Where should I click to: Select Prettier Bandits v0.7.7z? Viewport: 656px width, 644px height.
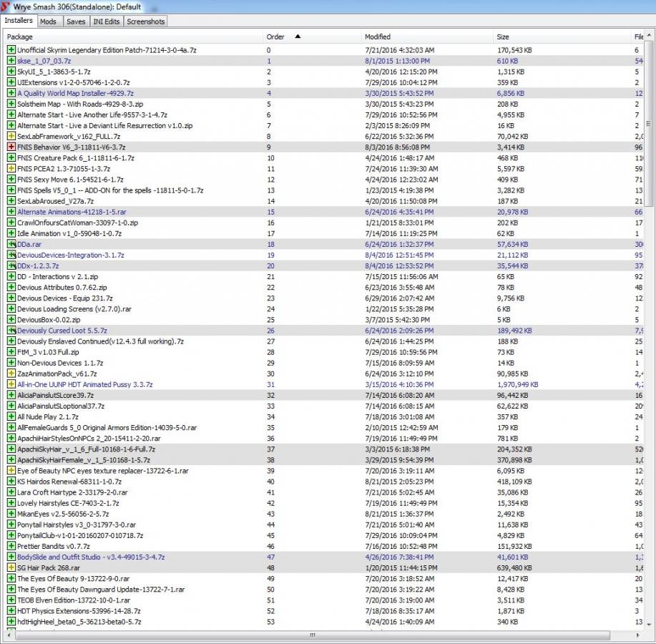[x=325, y=546]
